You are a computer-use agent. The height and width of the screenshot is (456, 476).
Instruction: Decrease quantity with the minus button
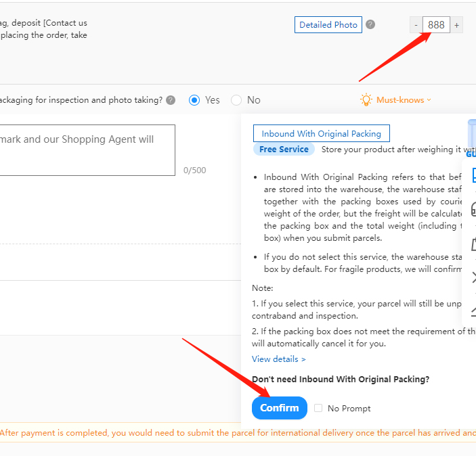416,25
